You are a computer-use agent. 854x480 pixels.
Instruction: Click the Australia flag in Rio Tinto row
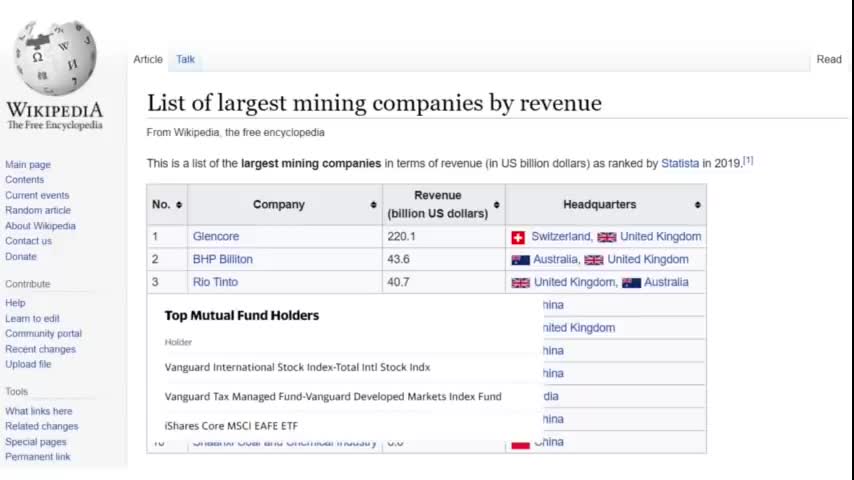[631, 283]
